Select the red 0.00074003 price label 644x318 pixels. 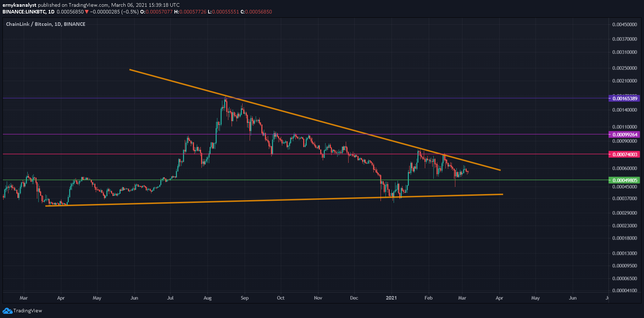(x=624, y=154)
